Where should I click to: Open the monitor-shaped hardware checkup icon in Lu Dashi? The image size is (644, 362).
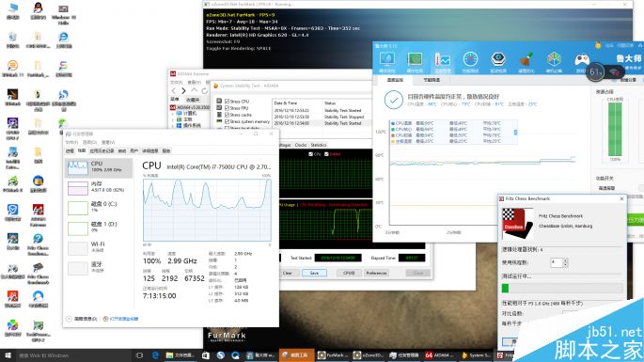(387, 60)
